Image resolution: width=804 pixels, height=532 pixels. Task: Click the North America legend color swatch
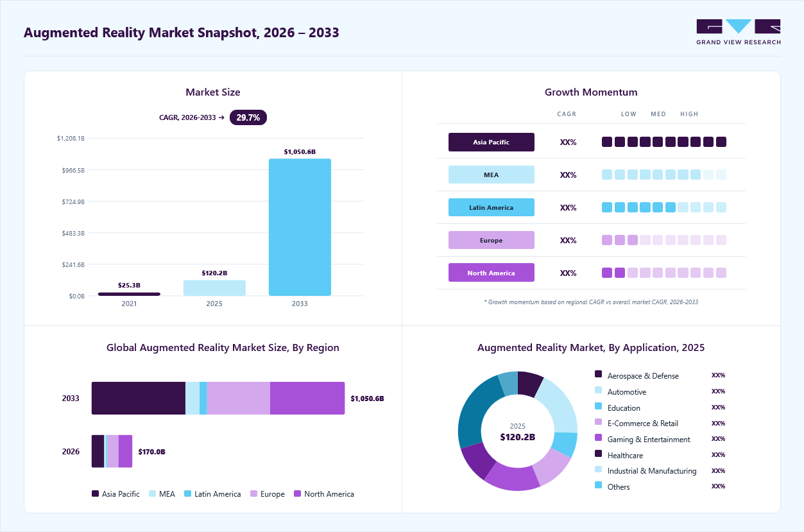pos(298,494)
